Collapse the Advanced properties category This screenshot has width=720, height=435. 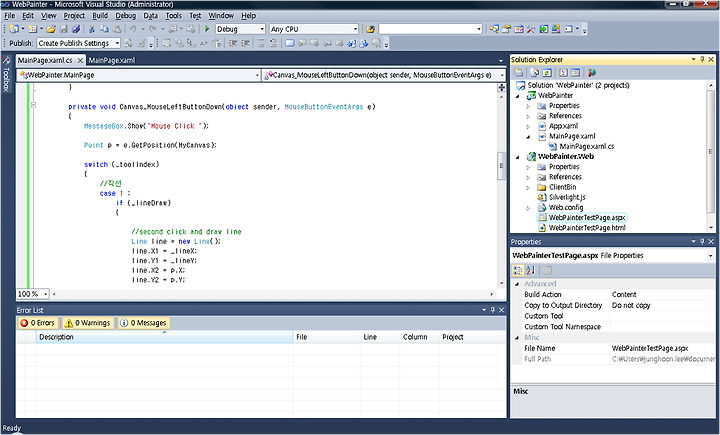point(517,284)
